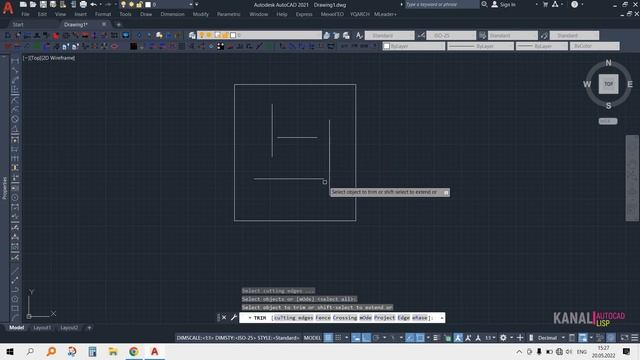Toggle dynamic input in status bar
Viewport: 640px width, 360px height.
[356, 338]
